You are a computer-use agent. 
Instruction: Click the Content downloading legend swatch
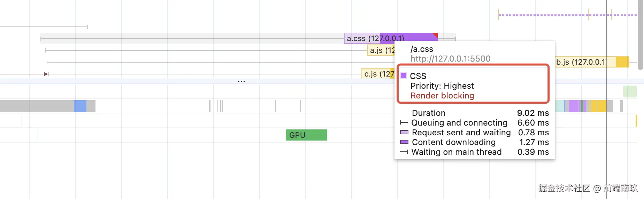[404, 142]
